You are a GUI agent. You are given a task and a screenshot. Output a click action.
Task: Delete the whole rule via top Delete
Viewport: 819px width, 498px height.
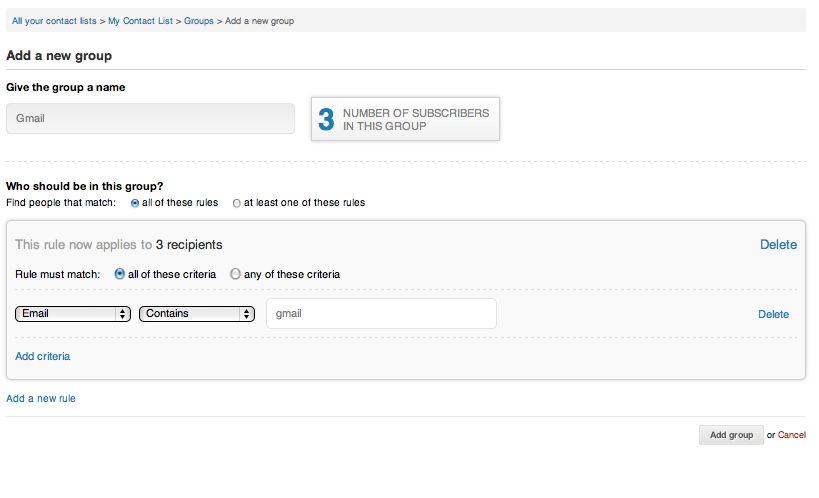[778, 245]
